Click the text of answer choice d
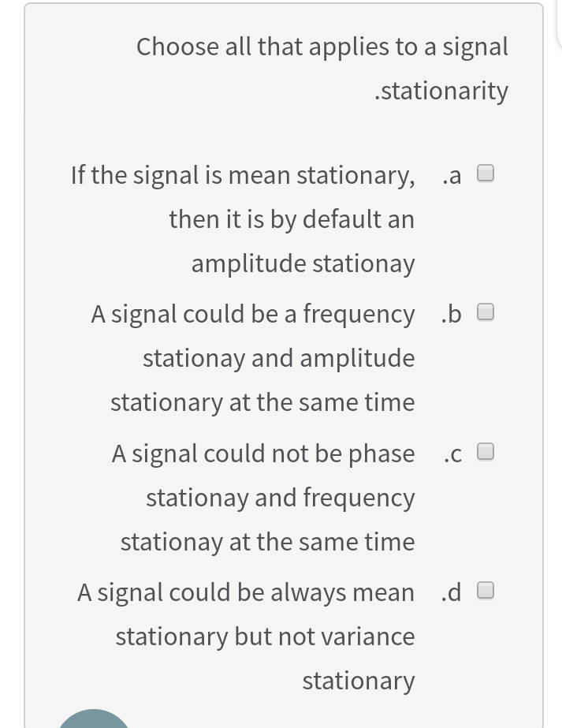The image size is (562, 728). coord(246,636)
